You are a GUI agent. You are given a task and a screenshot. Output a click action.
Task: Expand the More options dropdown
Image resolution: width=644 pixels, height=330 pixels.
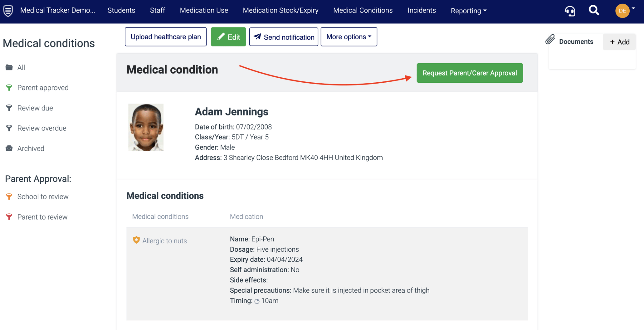(349, 37)
